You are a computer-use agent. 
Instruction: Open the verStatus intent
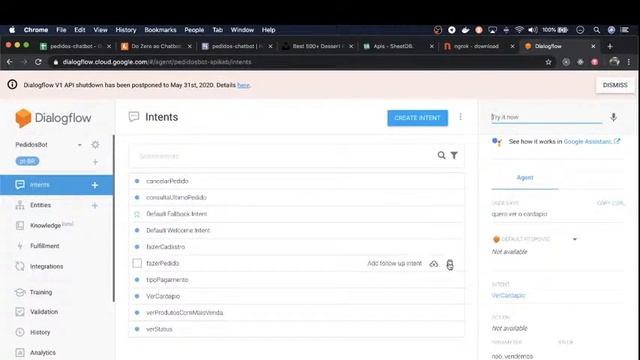tap(159, 329)
